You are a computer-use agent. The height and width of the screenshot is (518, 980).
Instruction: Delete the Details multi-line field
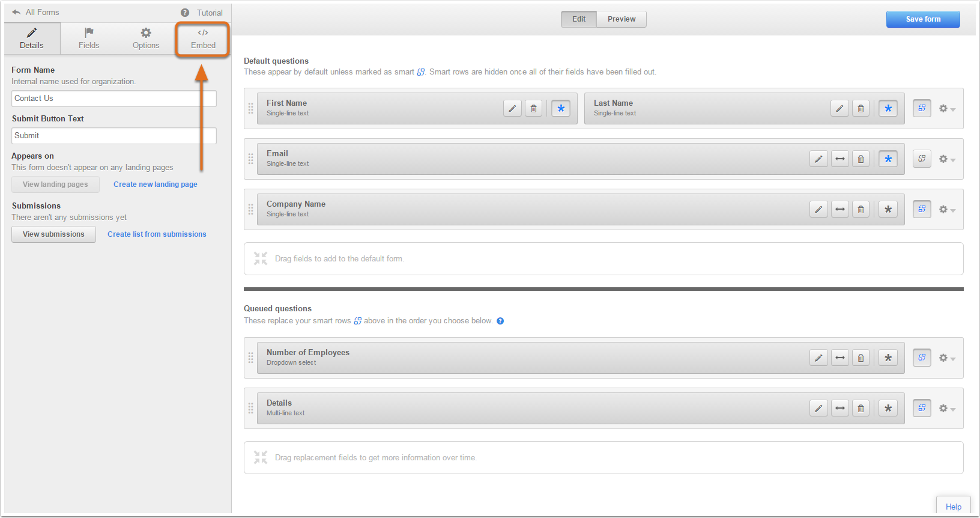click(x=861, y=409)
